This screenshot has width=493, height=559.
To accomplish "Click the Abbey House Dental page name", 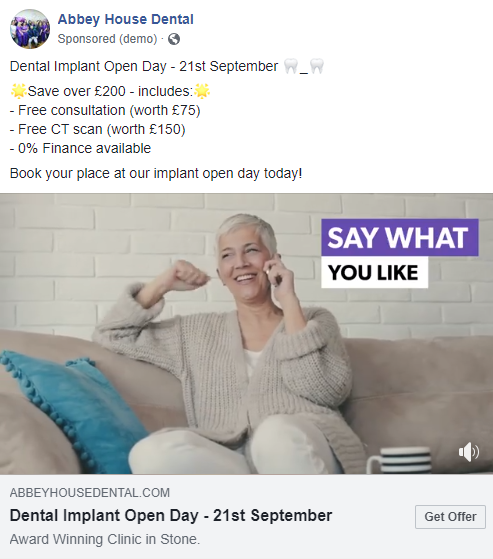I will (x=125, y=19).
